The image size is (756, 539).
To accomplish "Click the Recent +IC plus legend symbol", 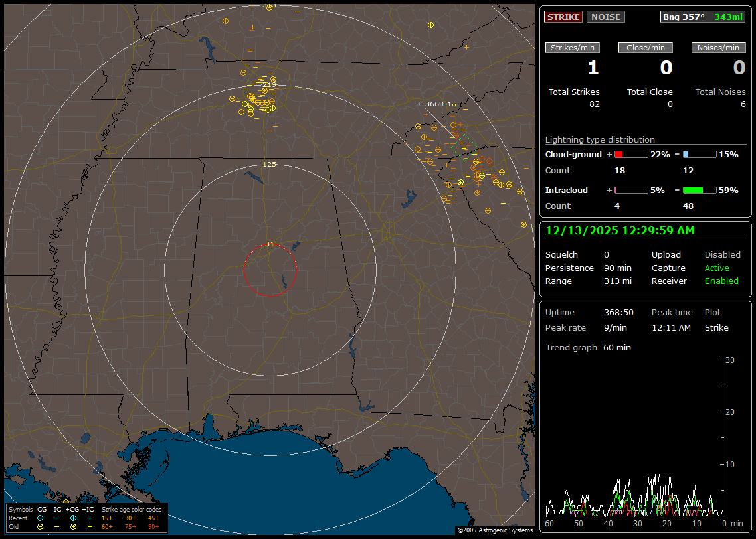I will (90, 518).
